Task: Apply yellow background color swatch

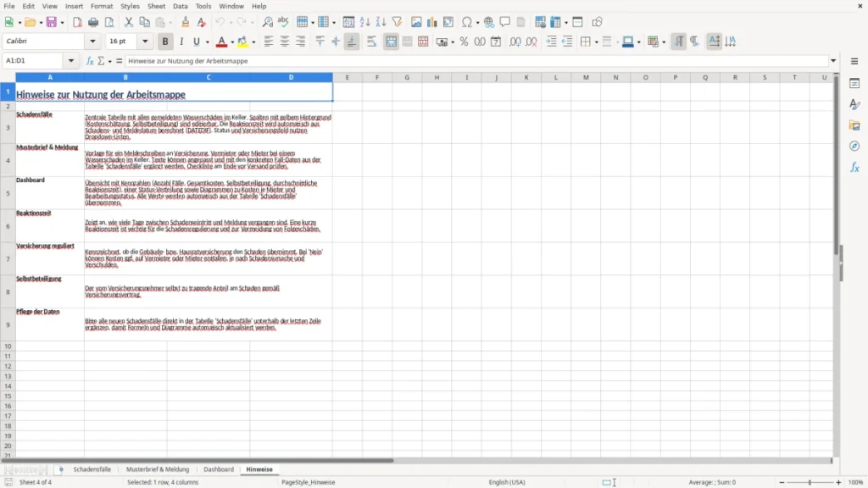Action: pos(242,42)
